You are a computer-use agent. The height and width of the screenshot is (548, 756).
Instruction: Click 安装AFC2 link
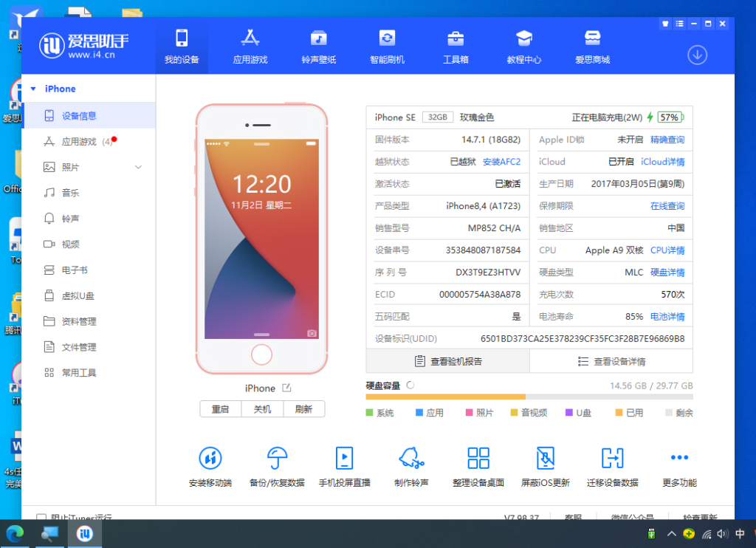tap(501, 162)
